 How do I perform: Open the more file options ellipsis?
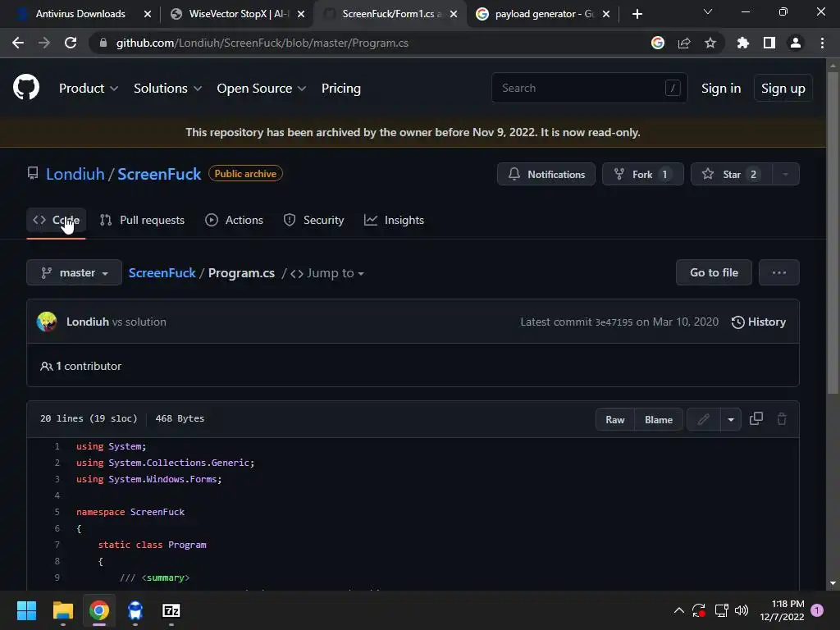click(x=779, y=272)
